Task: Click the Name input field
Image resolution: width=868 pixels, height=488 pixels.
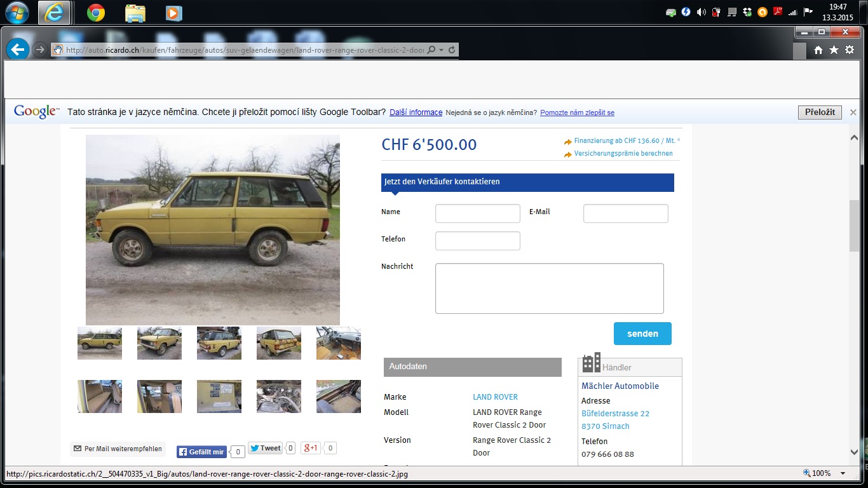Action: (x=477, y=213)
